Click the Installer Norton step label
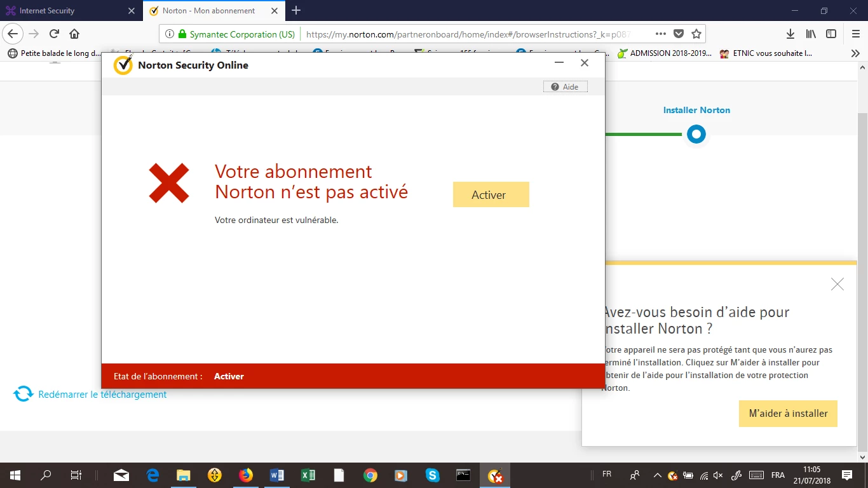The height and width of the screenshot is (488, 868). coord(696,110)
